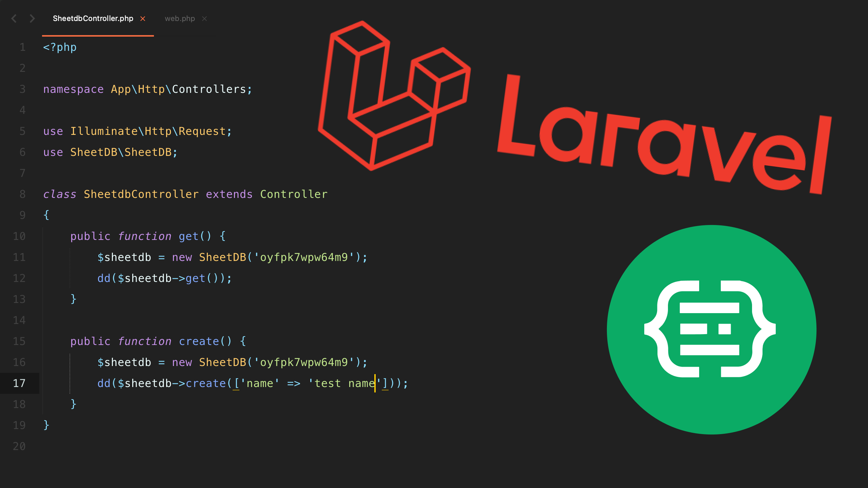The height and width of the screenshot is (488, 868).
Task: Click the green SheetDB logo circle
Action: point(711,329)
